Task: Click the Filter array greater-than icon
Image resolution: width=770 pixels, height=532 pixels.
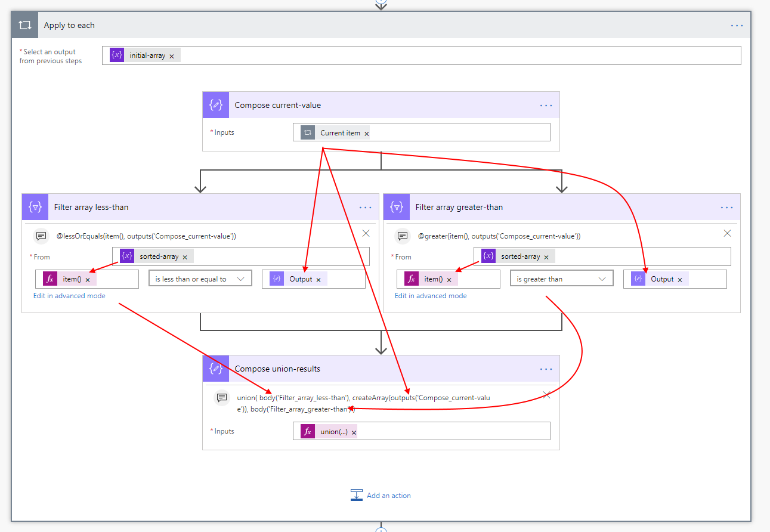Action: coord(397,207)
